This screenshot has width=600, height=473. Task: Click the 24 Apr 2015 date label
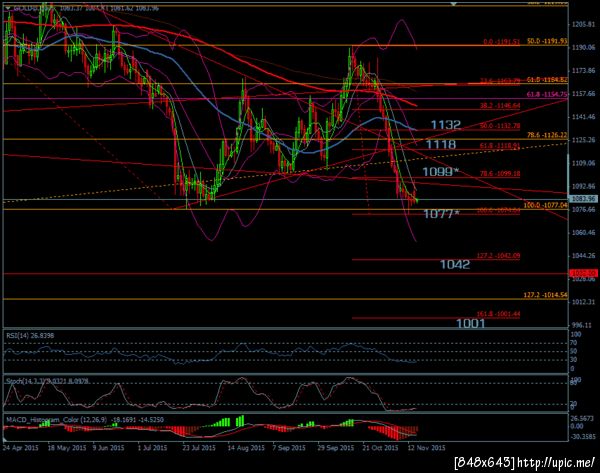point(21,448)
